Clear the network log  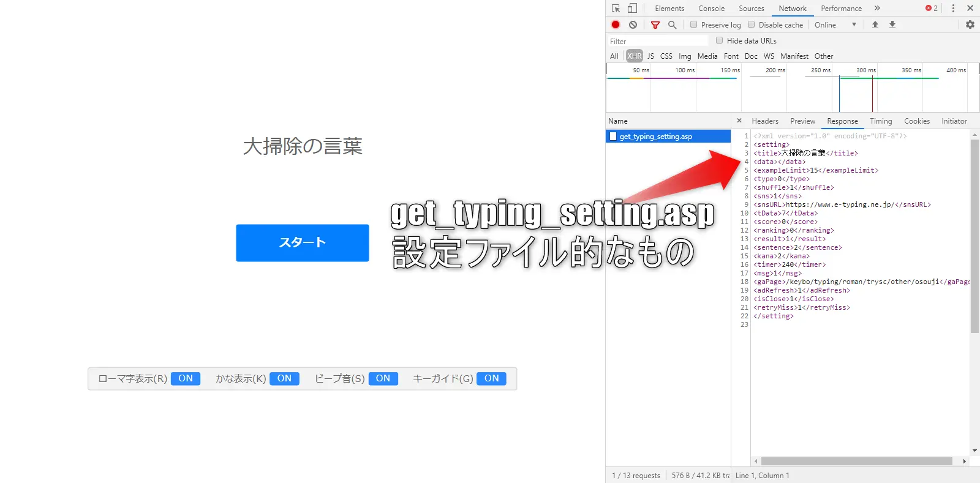click(x=633, y=25)
